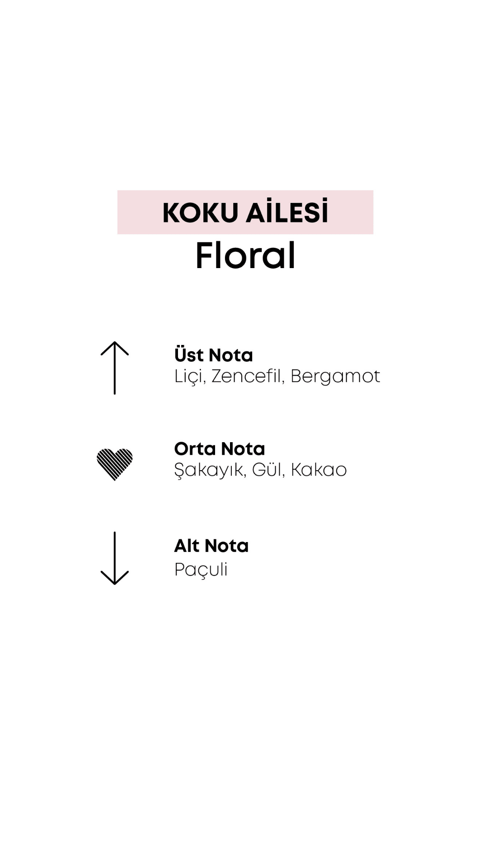Click the Floral family title
This screenshot has width=488, height=868.
click(x=245, y=256)
